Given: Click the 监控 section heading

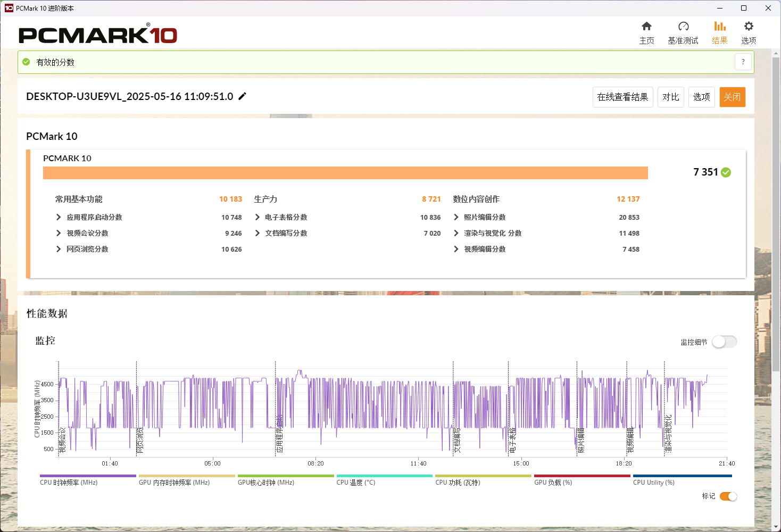Looking at the screenshot, I should [x=45, y=340].
